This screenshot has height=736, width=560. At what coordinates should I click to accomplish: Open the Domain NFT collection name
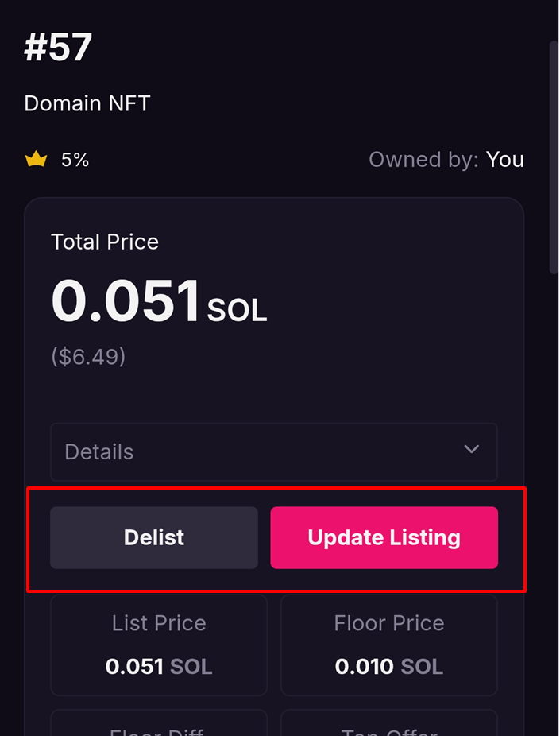(x=87, y=103)
